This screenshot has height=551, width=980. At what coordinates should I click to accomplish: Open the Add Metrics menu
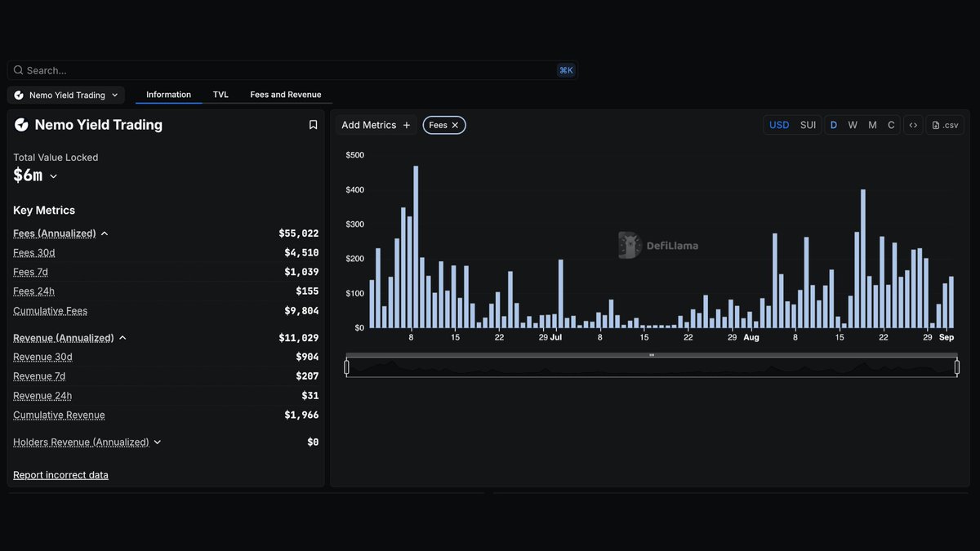(x=376, y=125)
